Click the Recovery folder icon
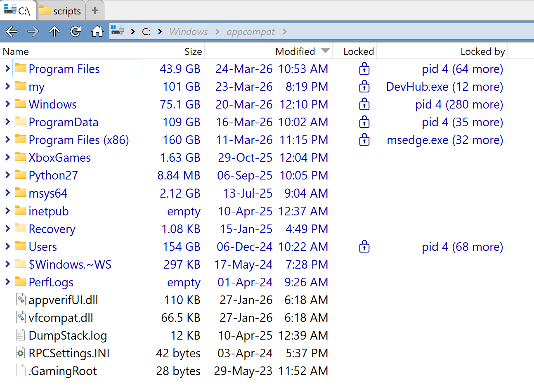This screenshot has width=534, height=392. click(x=21, y=228)
